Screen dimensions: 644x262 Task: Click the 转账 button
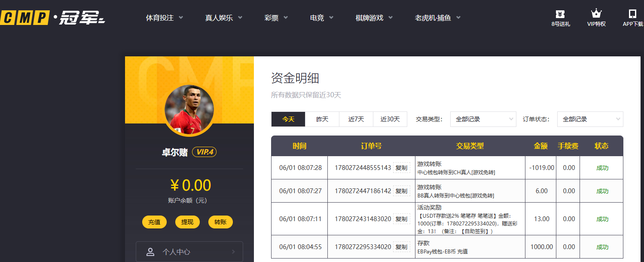pyautogui.click(x=220, y=222)
